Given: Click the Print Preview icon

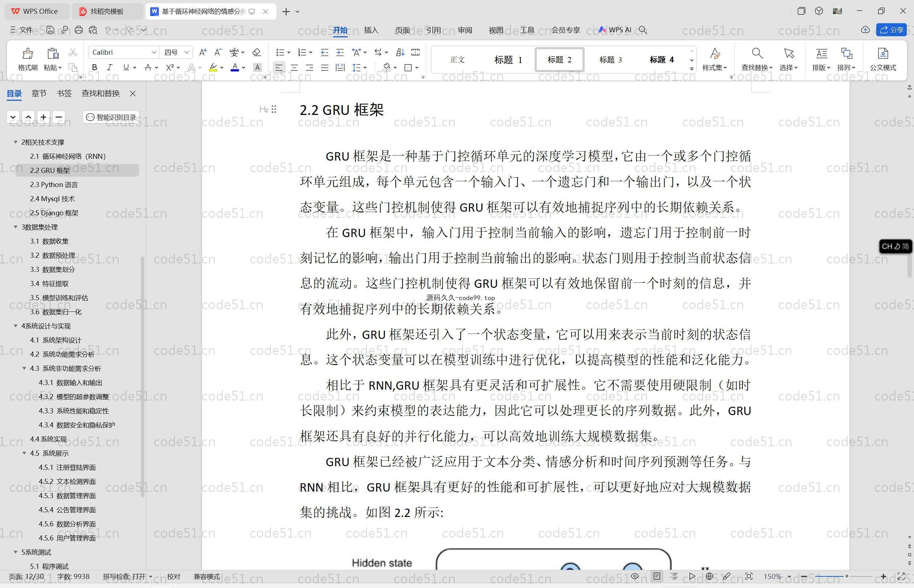Looking at the screenshot, I should [x=93, y=30].
